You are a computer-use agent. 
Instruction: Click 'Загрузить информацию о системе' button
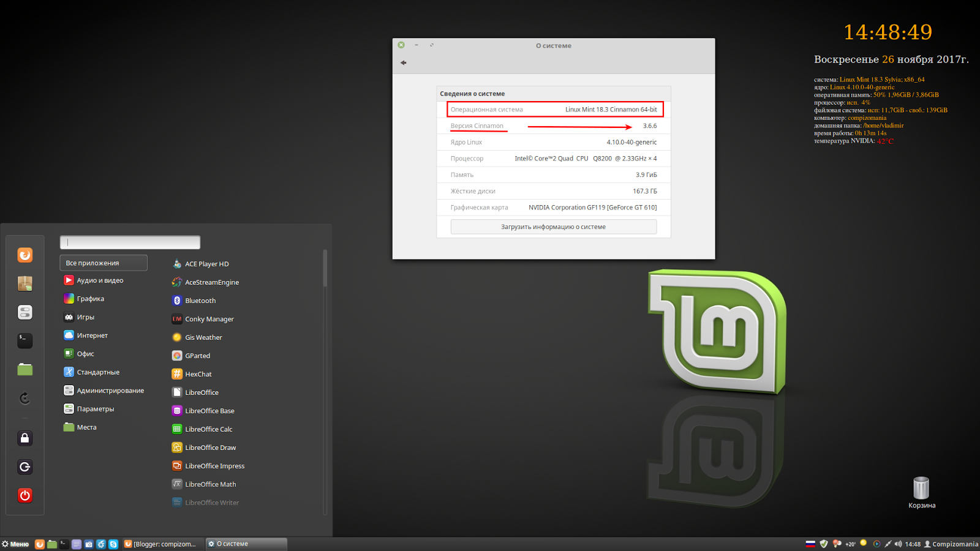click(x=553, y=227)
